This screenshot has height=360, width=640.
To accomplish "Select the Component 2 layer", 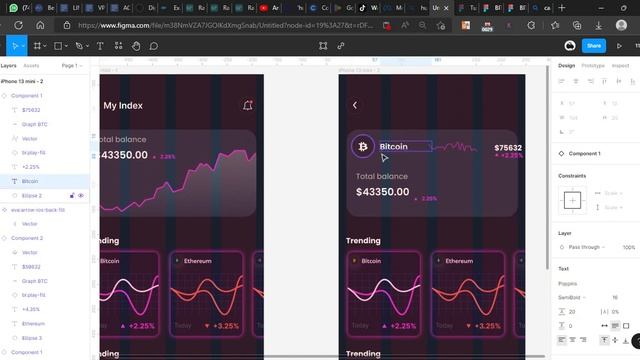I will pos(27,238).
